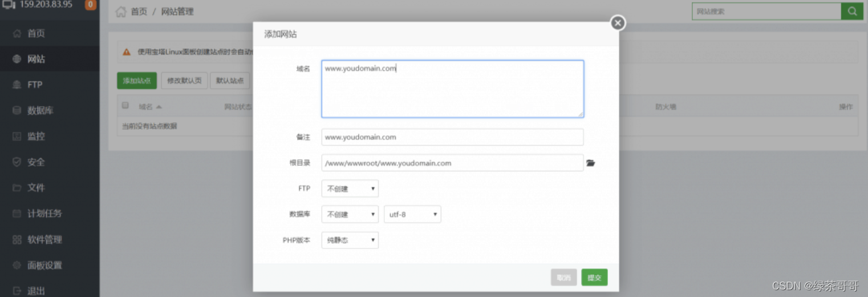This screenshot has width=868, height=297.
Task: Click the green search magnifier icon
Action: (x=852, y=11)
